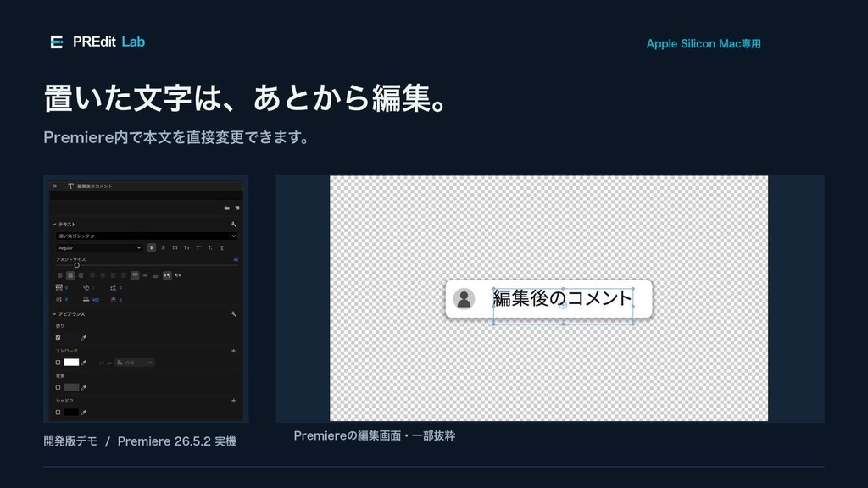Select top vertical alignment icon

(x=135, y=275)
